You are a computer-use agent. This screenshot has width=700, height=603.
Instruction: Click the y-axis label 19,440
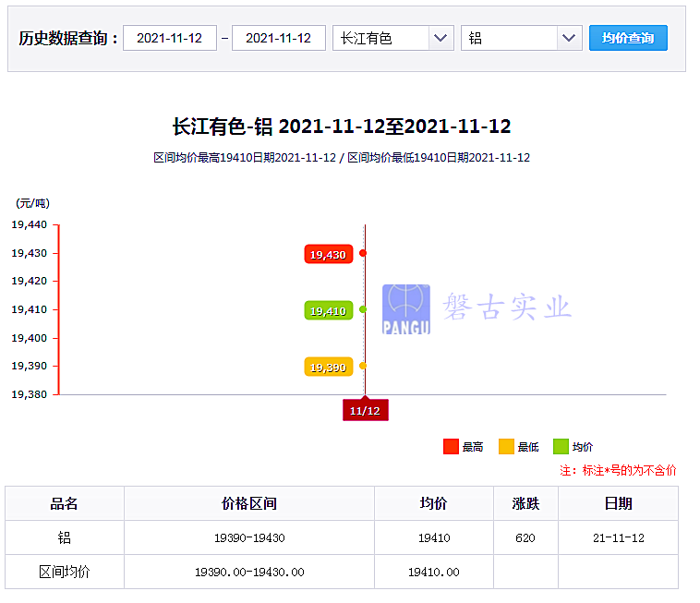(29, 224)
